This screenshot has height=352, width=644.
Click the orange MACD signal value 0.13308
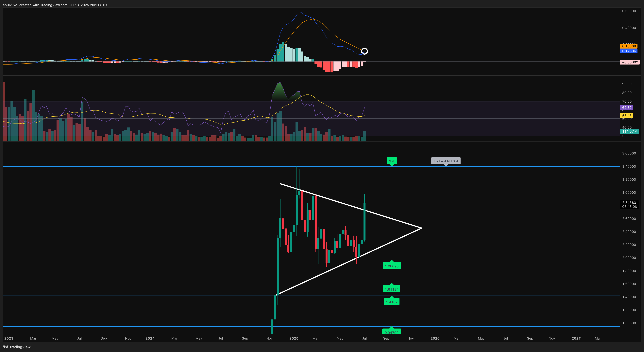[629, 46]
